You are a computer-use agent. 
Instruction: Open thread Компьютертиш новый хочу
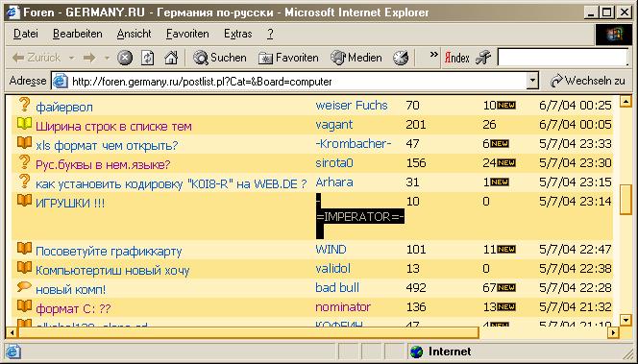112,271
